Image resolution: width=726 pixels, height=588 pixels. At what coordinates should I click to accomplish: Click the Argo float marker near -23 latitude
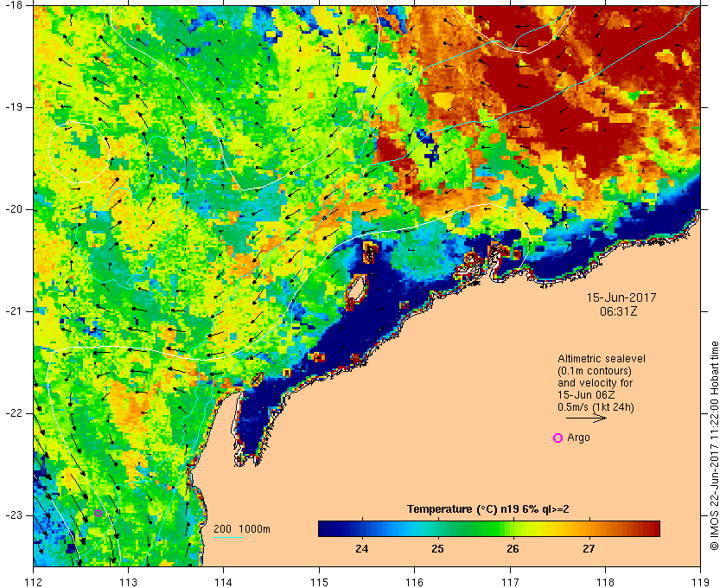tap(99, 513)
